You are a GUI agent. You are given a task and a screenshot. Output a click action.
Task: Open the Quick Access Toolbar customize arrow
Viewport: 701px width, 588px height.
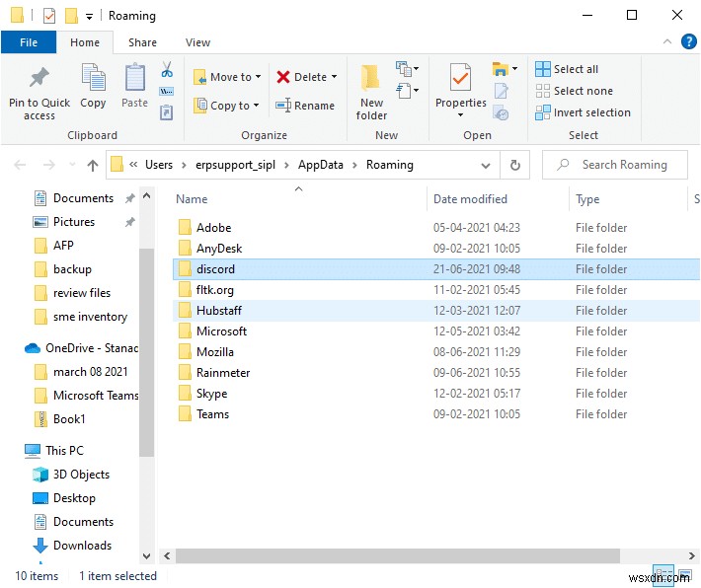90,17
